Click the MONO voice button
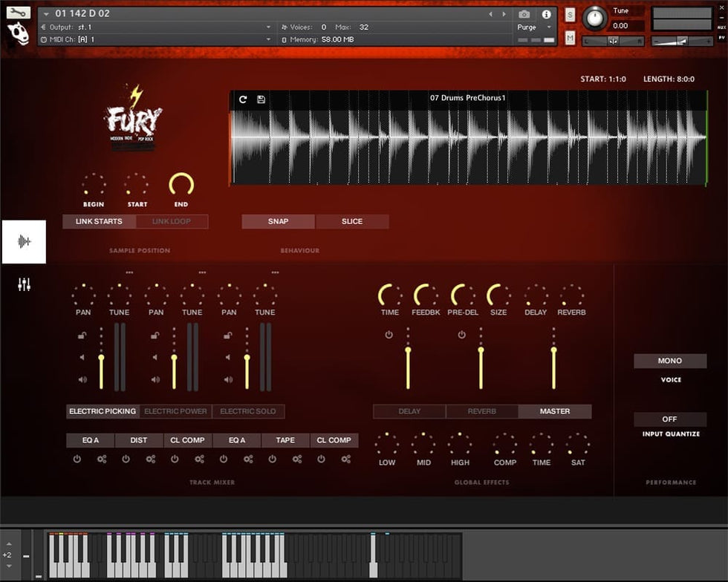The height and width of the screenshot is (582, 728). click(x=670, y=361)
